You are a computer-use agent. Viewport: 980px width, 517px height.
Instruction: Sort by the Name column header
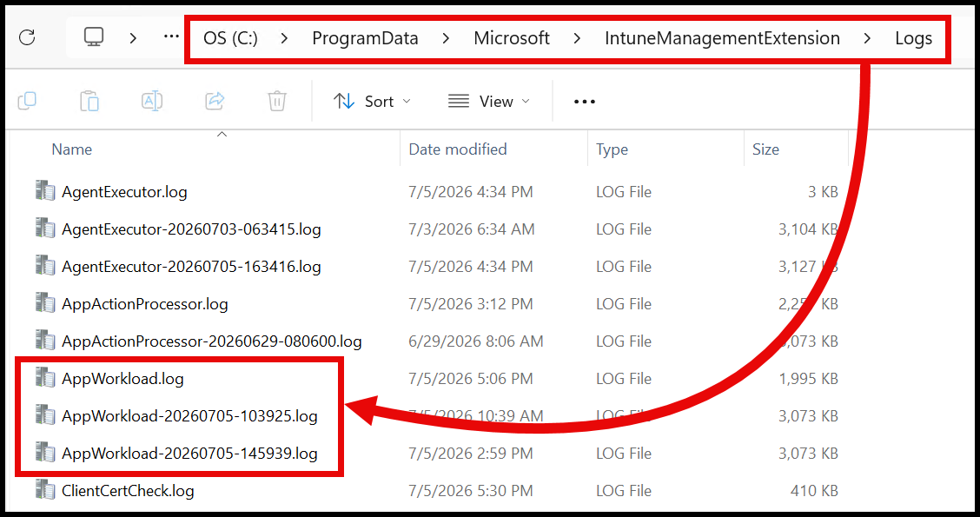(x=72, y=149)
